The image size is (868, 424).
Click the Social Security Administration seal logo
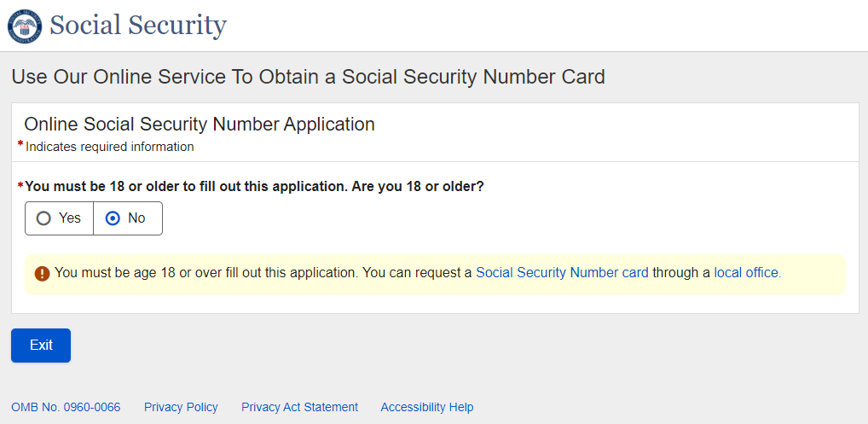[25, 26]
